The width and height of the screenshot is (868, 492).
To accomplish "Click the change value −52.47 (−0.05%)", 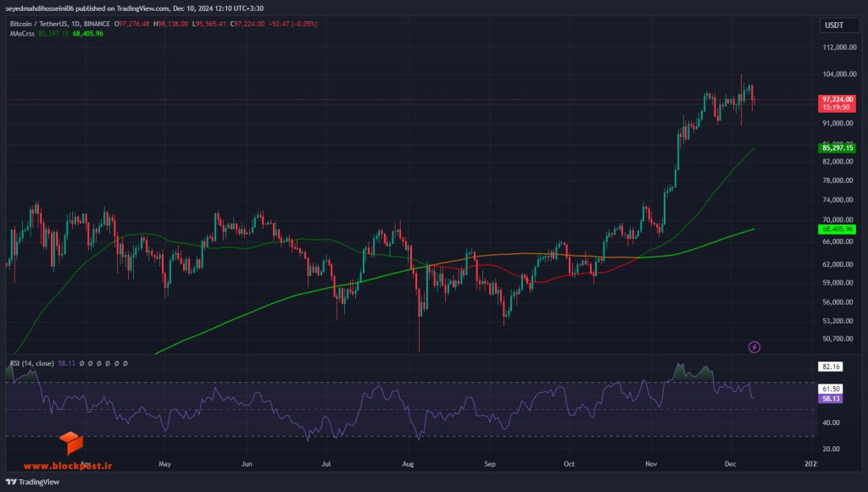I will (x=293, y=24).
